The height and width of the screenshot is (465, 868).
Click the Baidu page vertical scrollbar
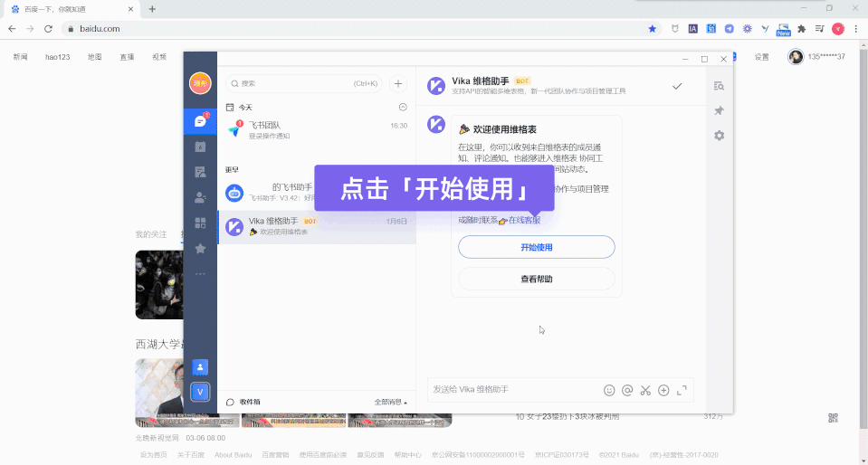coord(863,238)
